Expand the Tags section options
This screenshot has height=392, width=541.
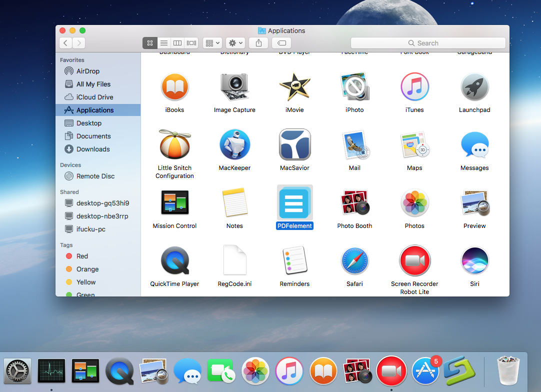click(x=66, y=245)
